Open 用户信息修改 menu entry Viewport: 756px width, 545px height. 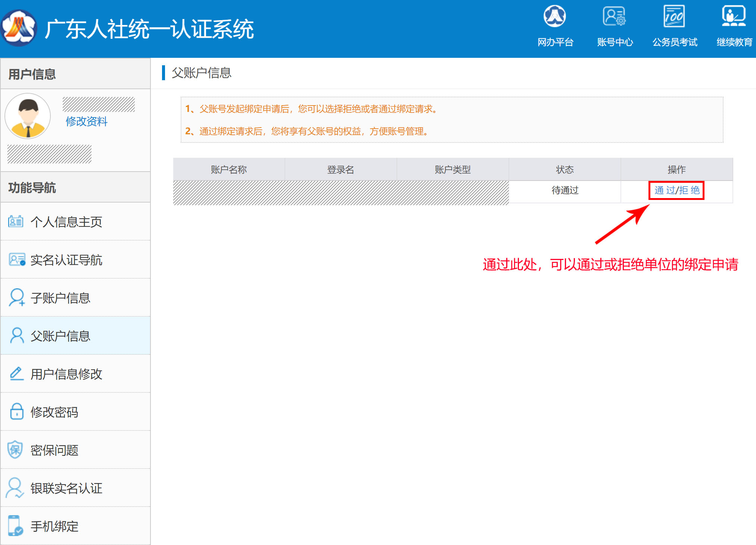tap(66, 374)
